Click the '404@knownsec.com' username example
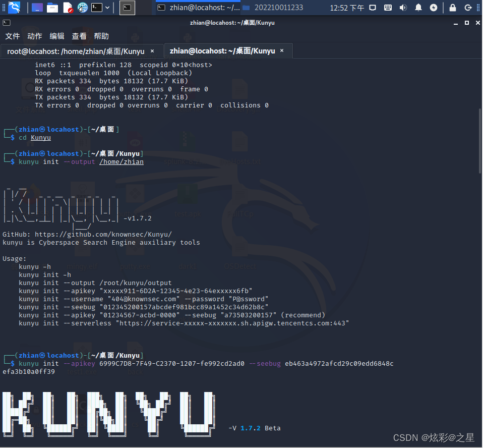 tap(144, 299)
